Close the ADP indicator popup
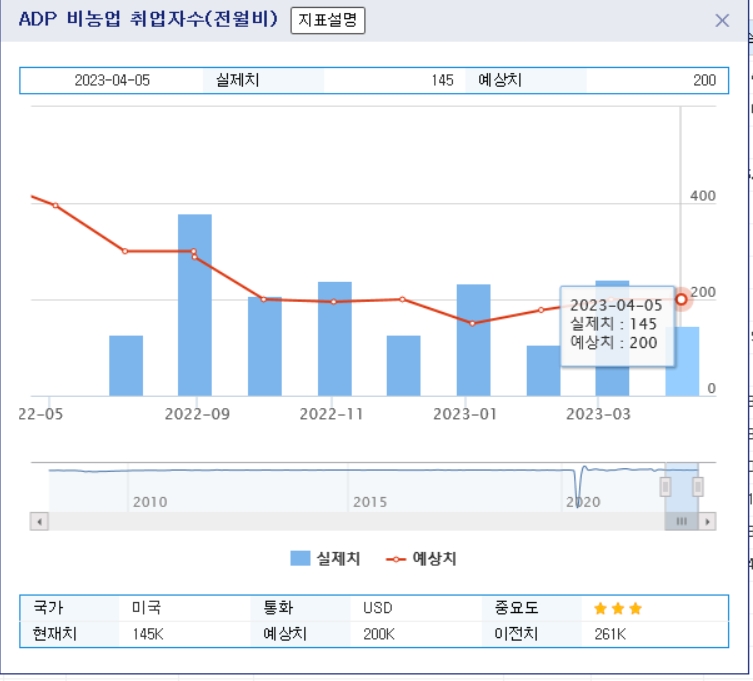 [722, 21]
